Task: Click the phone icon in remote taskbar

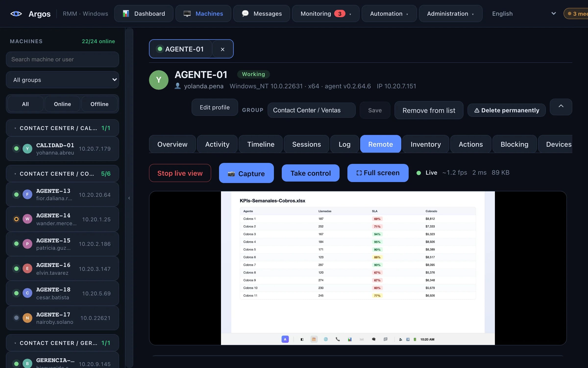Action: [x=338, y=339]
